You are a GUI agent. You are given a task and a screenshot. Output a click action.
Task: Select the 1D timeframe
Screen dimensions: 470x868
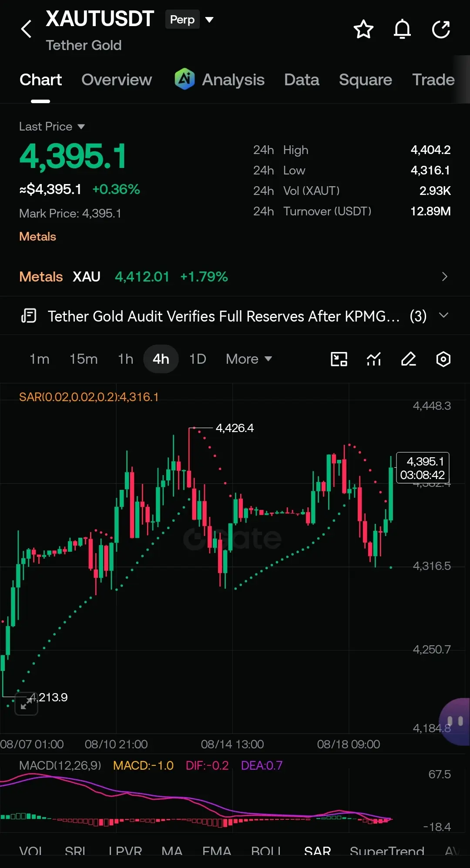click(198, 359)
